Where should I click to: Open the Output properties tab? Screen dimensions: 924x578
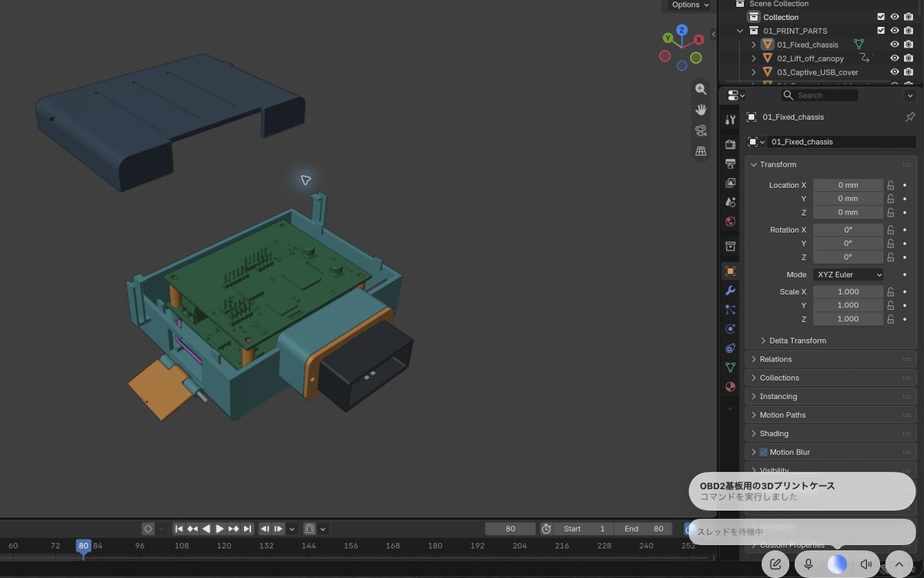coord(731,163)
